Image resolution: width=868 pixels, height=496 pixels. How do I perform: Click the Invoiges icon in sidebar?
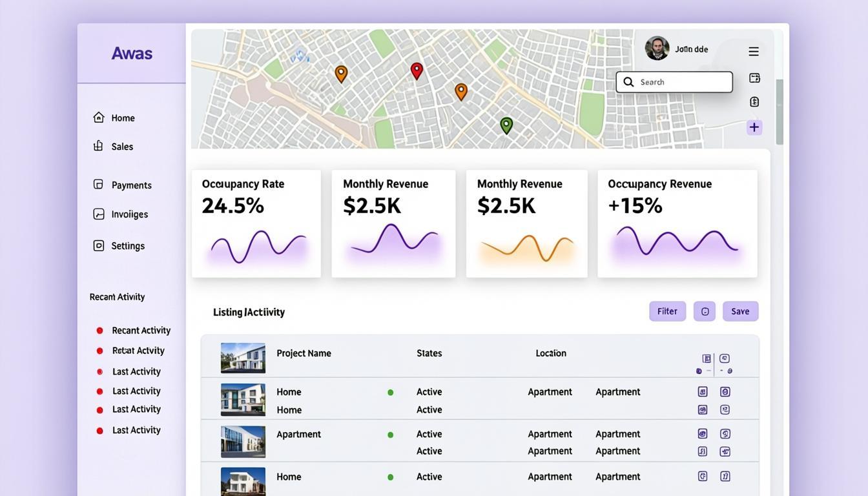click(99, 214)
